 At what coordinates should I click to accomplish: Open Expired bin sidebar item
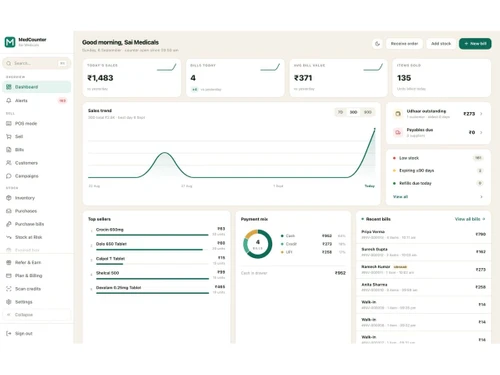pos(37,250)
